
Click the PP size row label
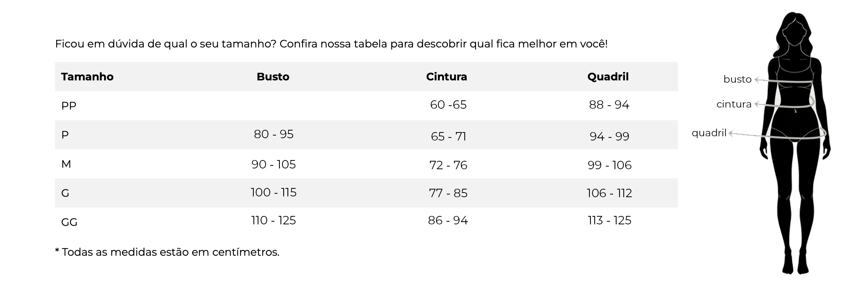tap(69, 106)
